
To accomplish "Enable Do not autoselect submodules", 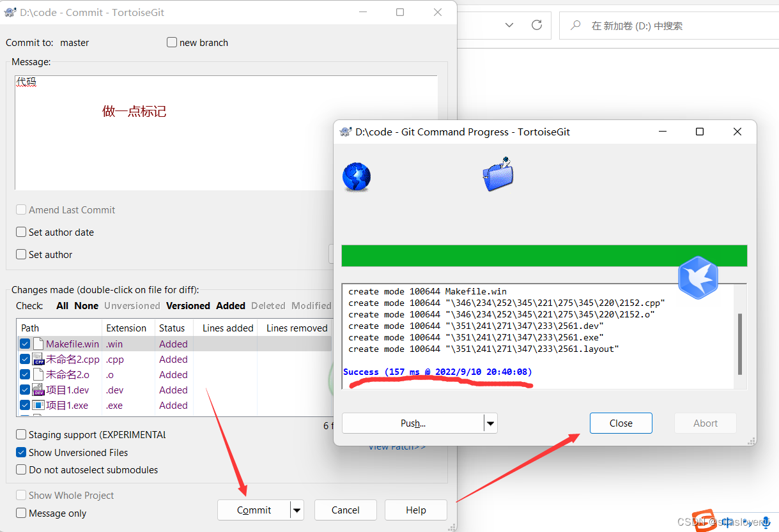I will (21, 469).
